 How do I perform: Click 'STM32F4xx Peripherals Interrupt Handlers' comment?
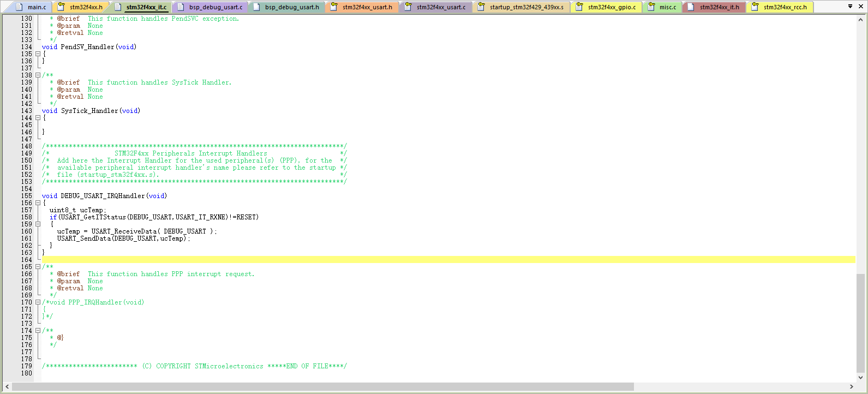pyautogui.click(x=191, y=153)
